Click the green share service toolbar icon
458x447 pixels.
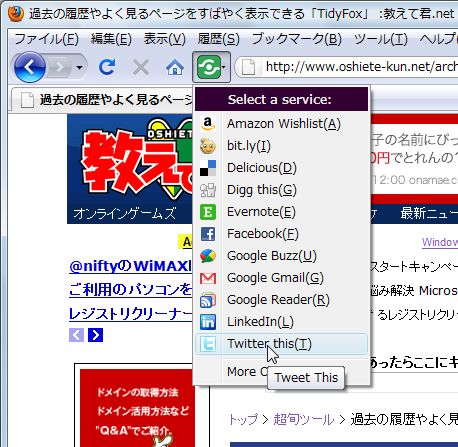tap(208, 67)
